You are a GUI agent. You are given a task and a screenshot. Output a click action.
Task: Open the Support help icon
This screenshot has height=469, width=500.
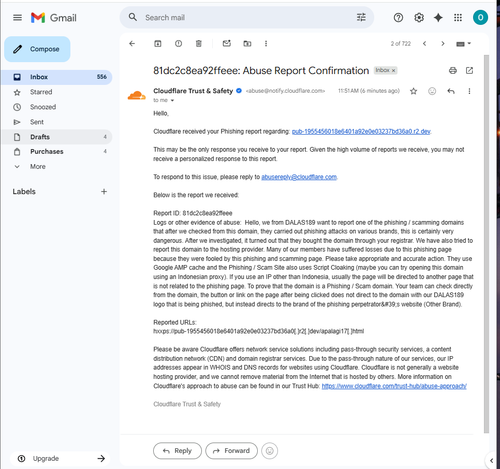point(398,17)
